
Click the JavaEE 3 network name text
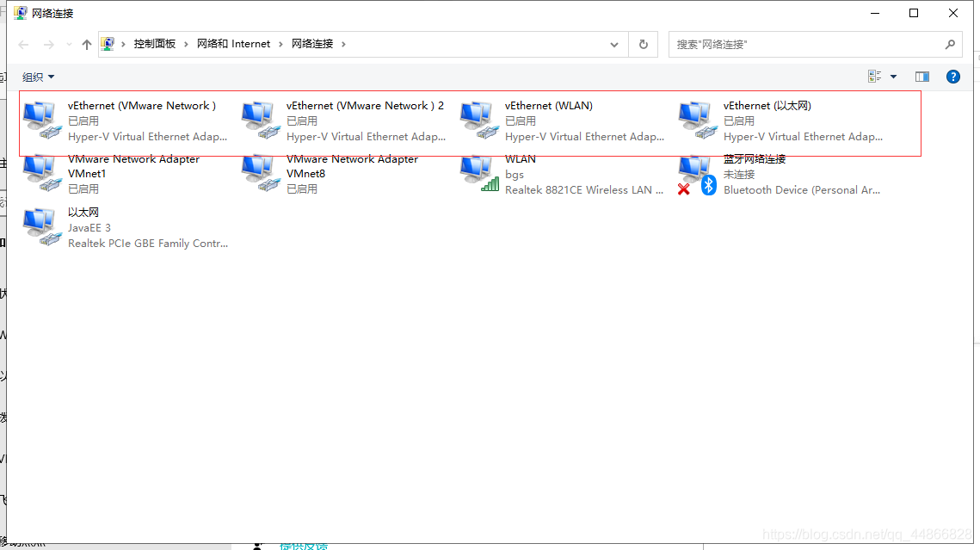[89, 227]
